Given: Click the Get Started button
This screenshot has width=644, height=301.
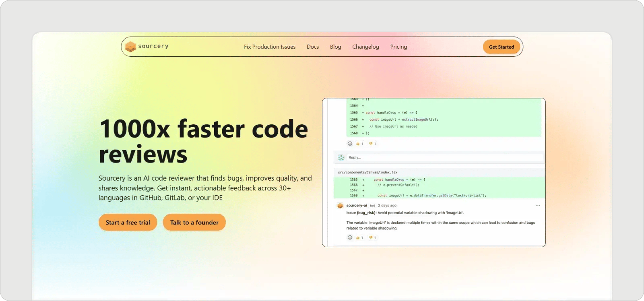Looking at the screenshot, I should (x=502, y=47).
